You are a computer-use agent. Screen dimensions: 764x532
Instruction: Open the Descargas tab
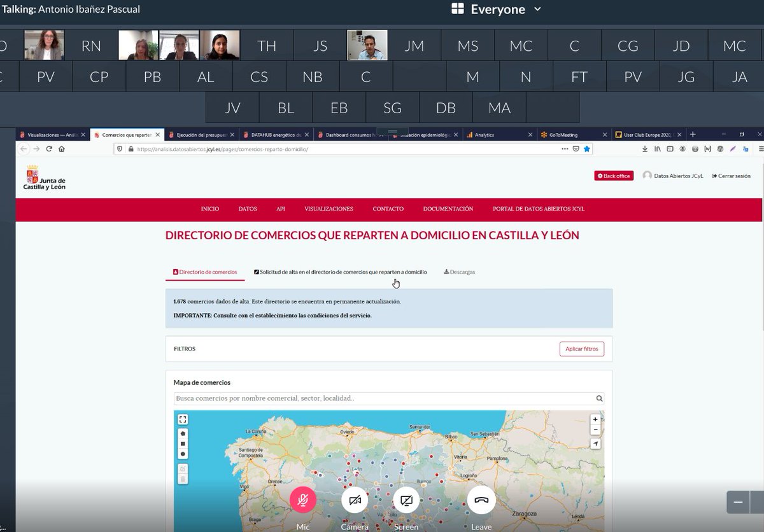460,272
